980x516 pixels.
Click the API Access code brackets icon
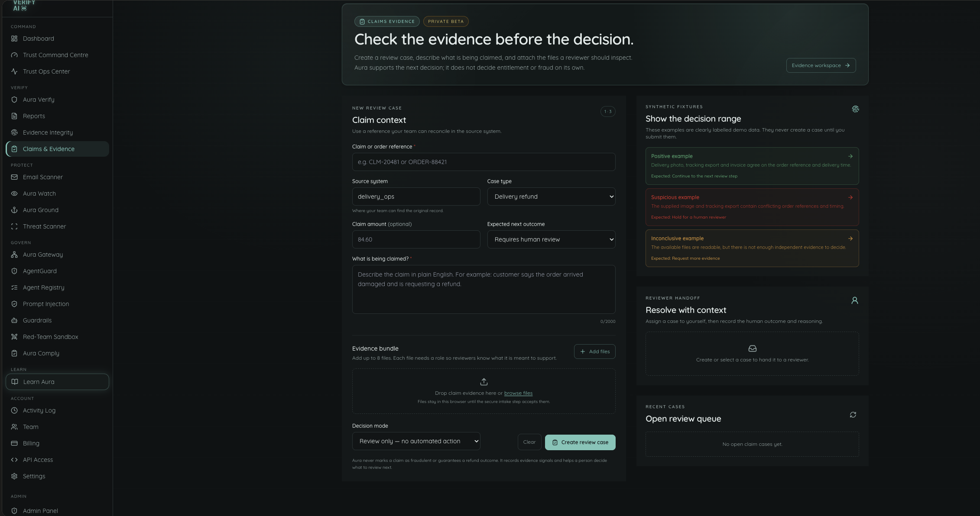(x=14, y=460)
